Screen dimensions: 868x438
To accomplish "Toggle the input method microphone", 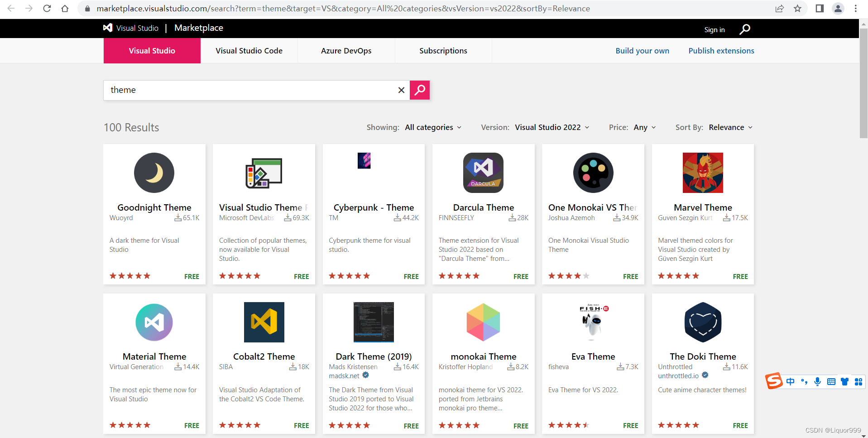I will coord(817,382).
